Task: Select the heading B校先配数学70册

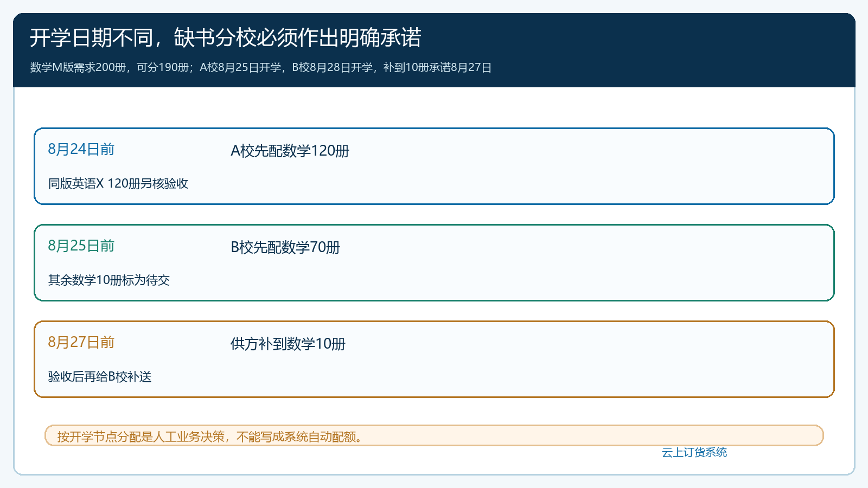Action: [x=285, y=247]
